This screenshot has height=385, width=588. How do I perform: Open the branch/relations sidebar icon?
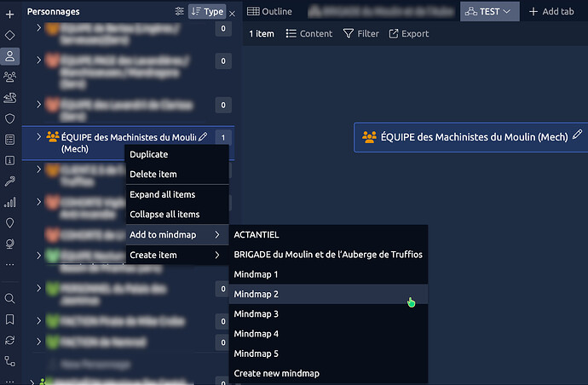(x=9, y=361)
